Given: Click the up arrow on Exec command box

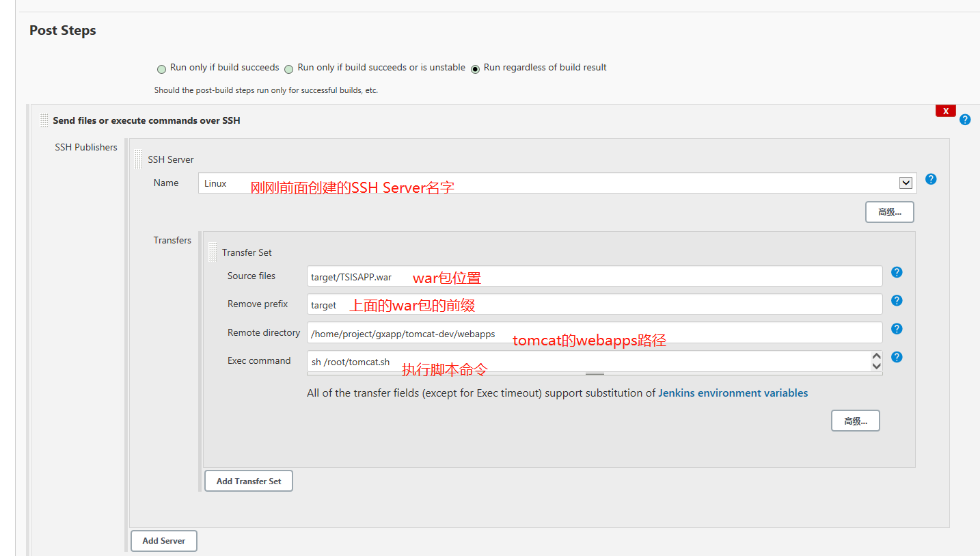Looking at the screenshot, I should point(877,355).
